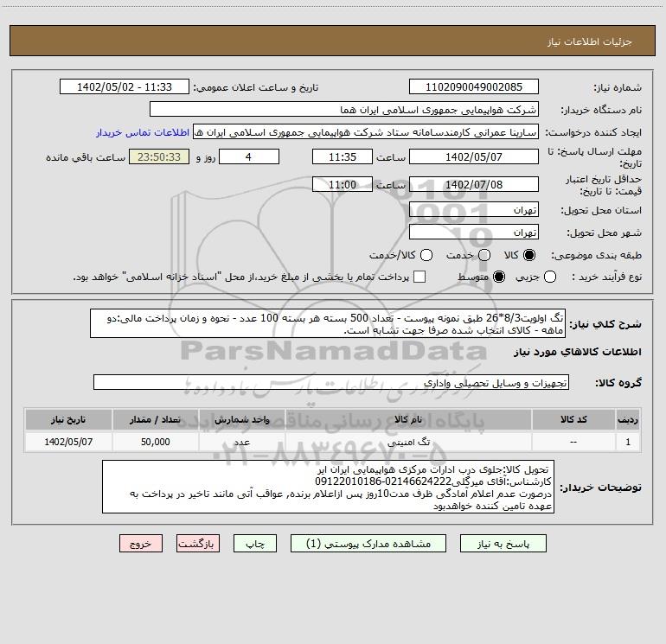Click the واحد شمارش column header

click(x=241, y=419)
